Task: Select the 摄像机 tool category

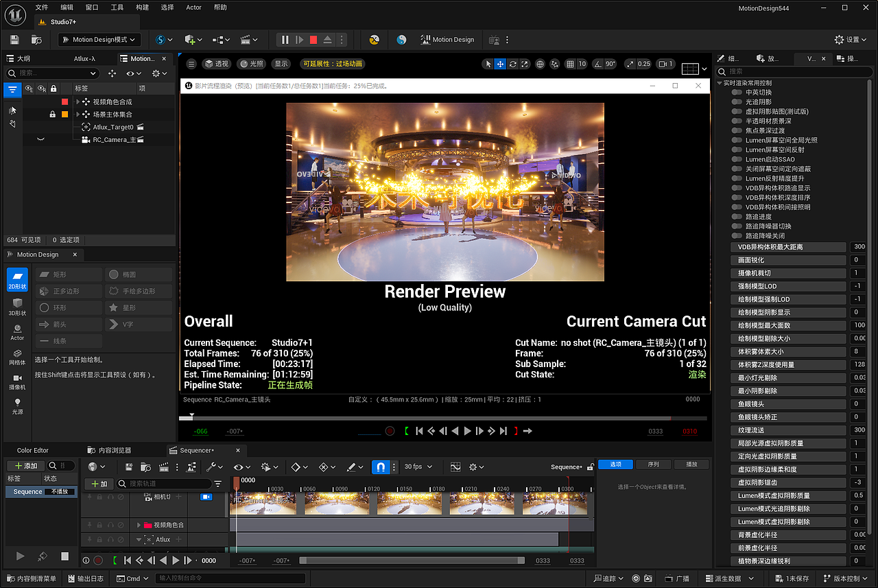Action: 17,381
